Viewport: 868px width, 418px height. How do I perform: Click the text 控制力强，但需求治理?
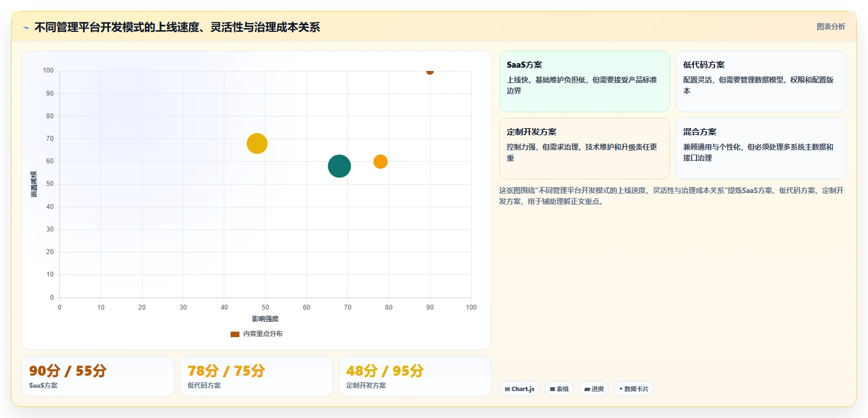[542, 147]
